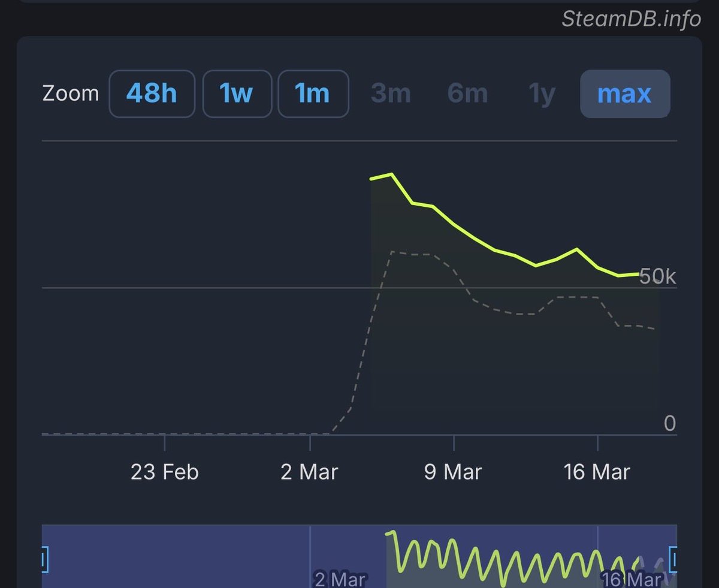719x588 pixels.
Task: Select the disabled 3m zoom option
Action: 391,94
